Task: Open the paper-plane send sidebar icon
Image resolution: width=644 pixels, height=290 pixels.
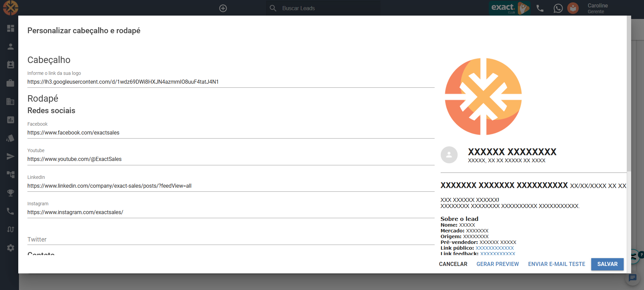Action: [10, 156]
